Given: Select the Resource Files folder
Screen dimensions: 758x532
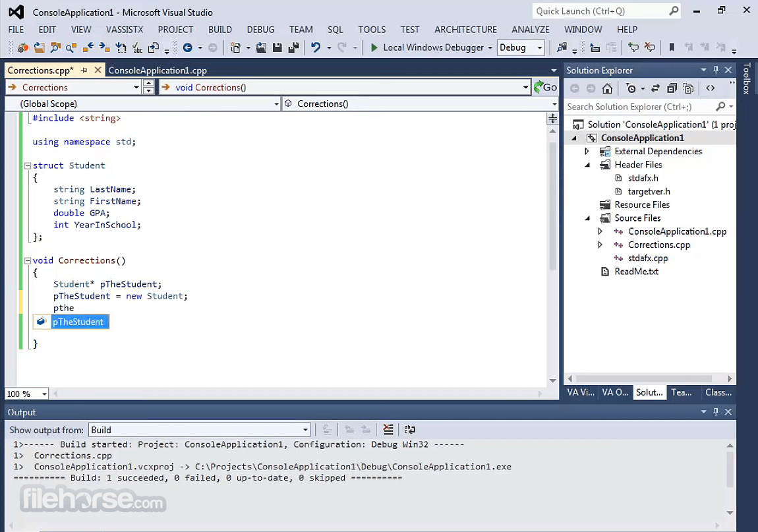Looking at the screenshot, I should (x=641, y=205).
